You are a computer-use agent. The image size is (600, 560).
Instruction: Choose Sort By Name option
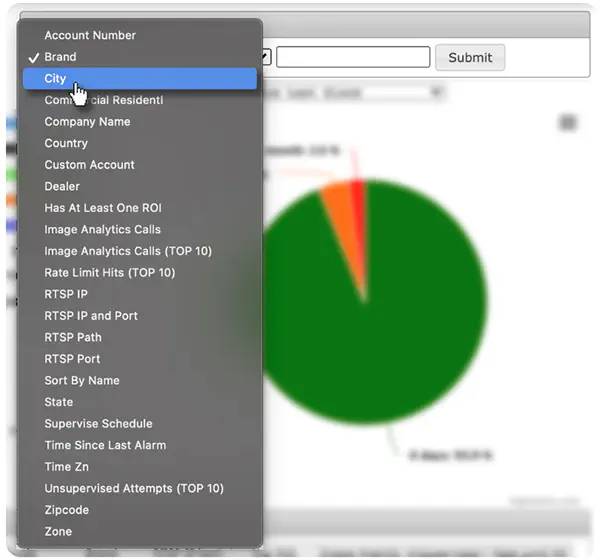(x=140, y=380)
